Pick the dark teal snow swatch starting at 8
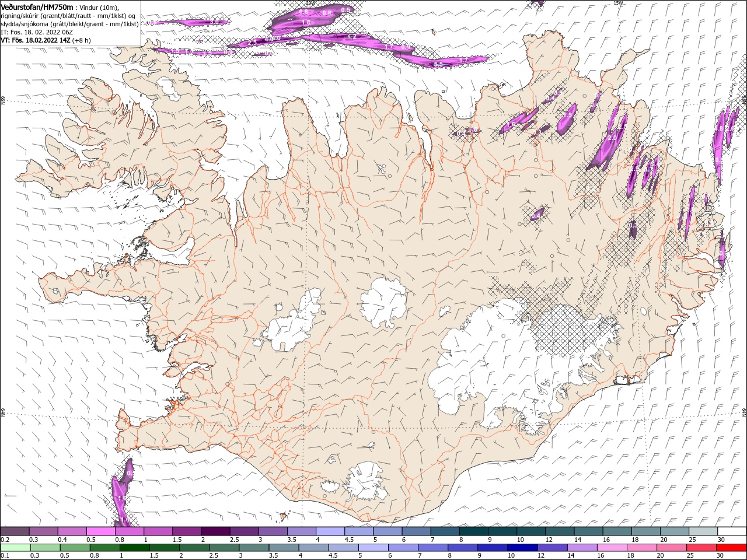 pyautogui.click(x=473, y=531)
